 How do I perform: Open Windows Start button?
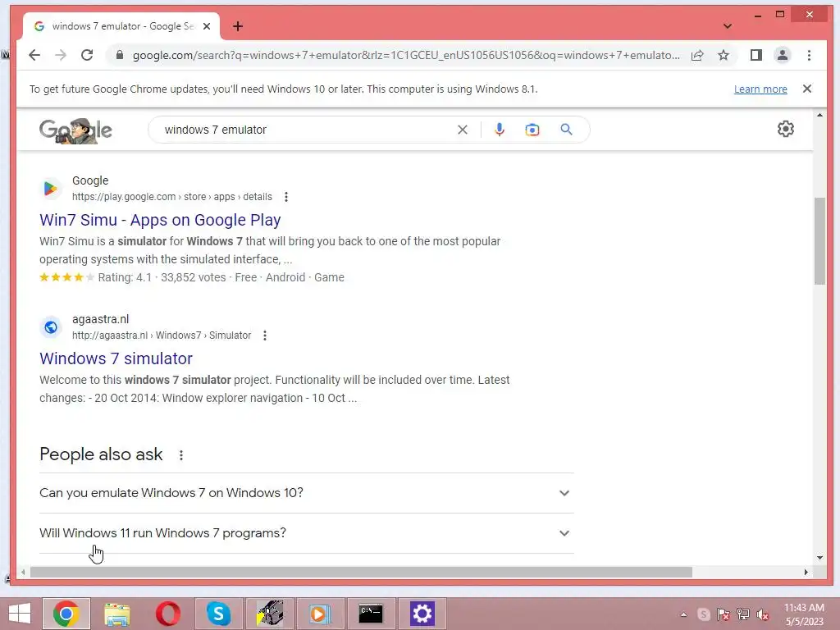pos(20,614)
